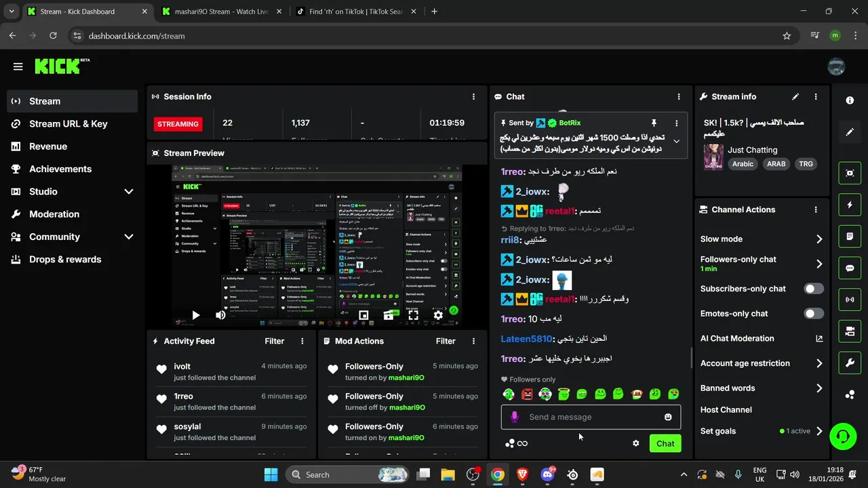868x488 pixels.
Task: Toggle Subscribers-only chat switch
Action: pos(814,289)
